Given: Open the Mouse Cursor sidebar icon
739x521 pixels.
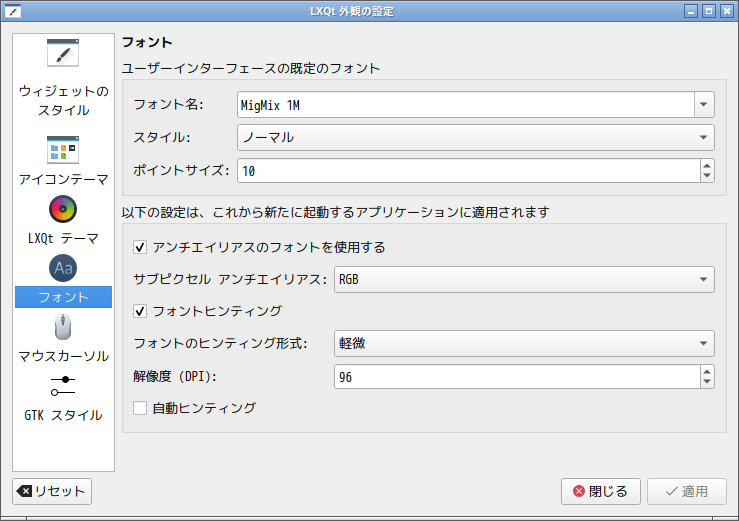Looking at the screenshot, I should (x=63, y=327).
